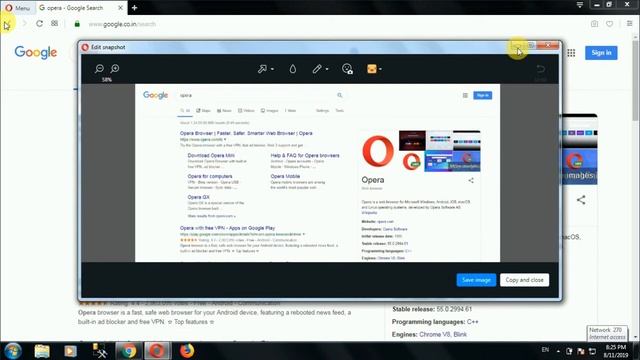Open the Easy setup icon in Opera toolbar

coord(629,24)
